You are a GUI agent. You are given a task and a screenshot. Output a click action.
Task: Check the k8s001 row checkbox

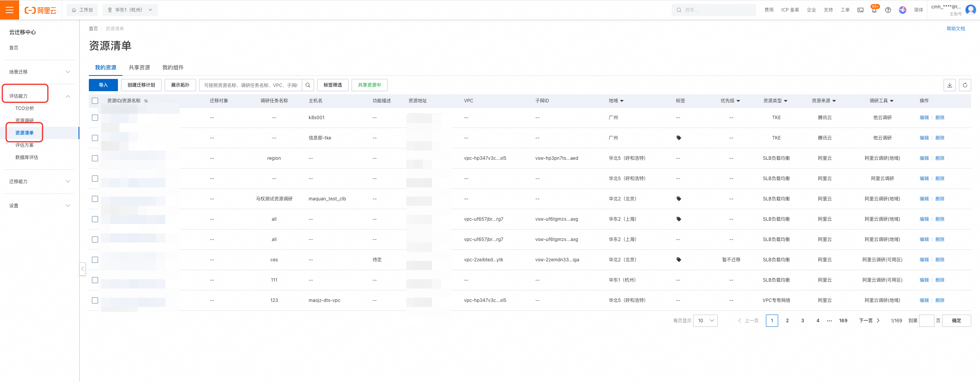click(x=95, y=118)
